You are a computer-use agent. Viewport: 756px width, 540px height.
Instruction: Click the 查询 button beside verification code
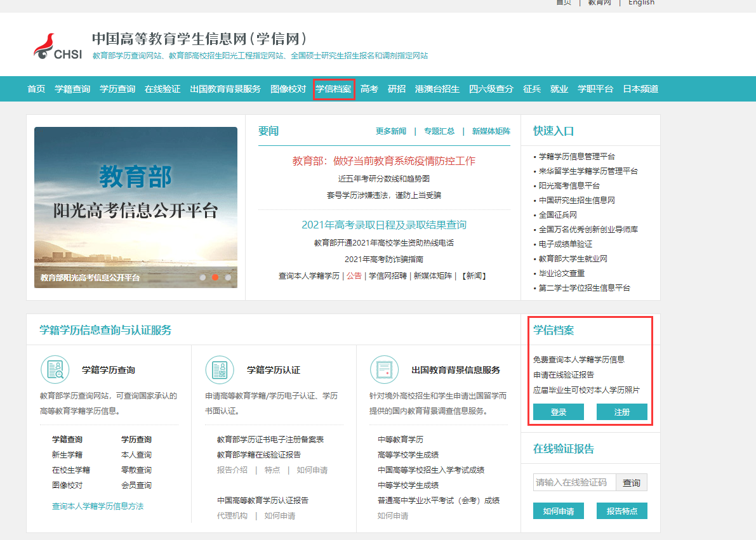tap(632, 483)
